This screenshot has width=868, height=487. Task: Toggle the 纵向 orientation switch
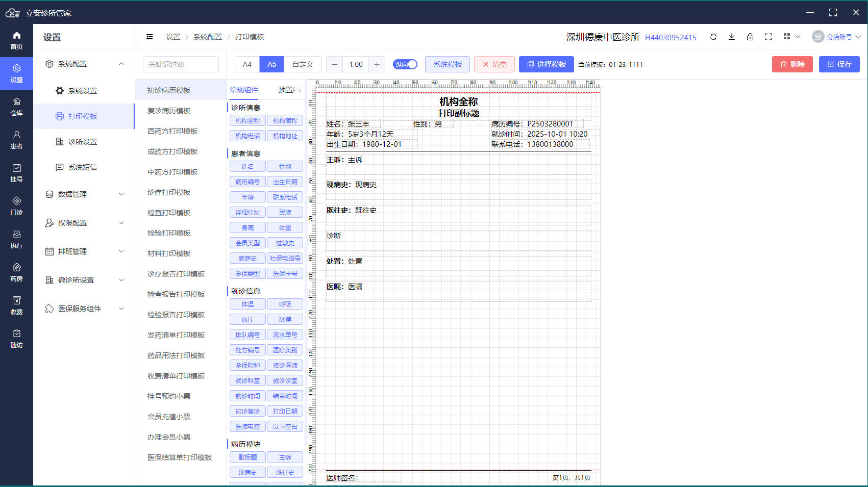405,64
